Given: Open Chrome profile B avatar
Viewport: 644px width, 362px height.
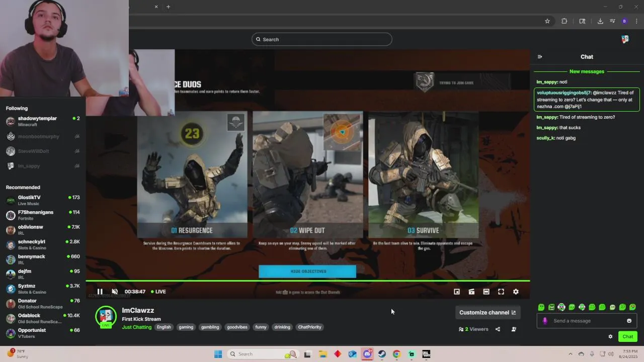Looking at the screenshot, I should coord(624,21).
